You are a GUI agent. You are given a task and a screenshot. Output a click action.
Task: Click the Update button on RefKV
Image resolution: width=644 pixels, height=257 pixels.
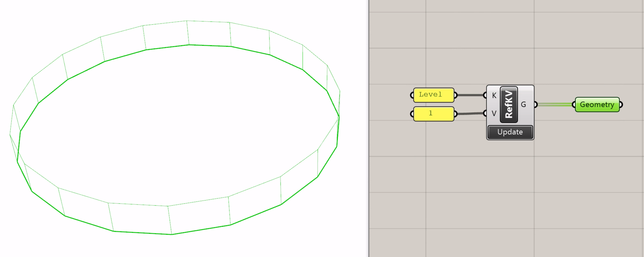click(510, 132)
